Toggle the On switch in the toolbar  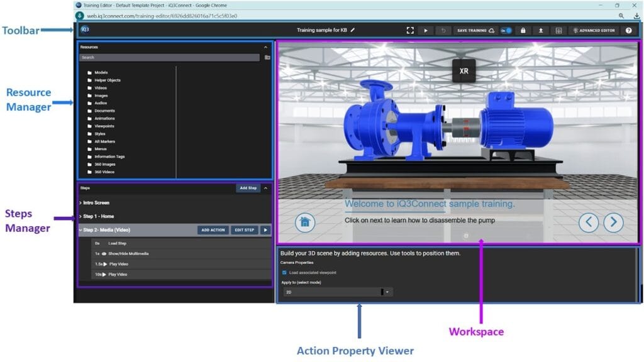coord(506,30)
